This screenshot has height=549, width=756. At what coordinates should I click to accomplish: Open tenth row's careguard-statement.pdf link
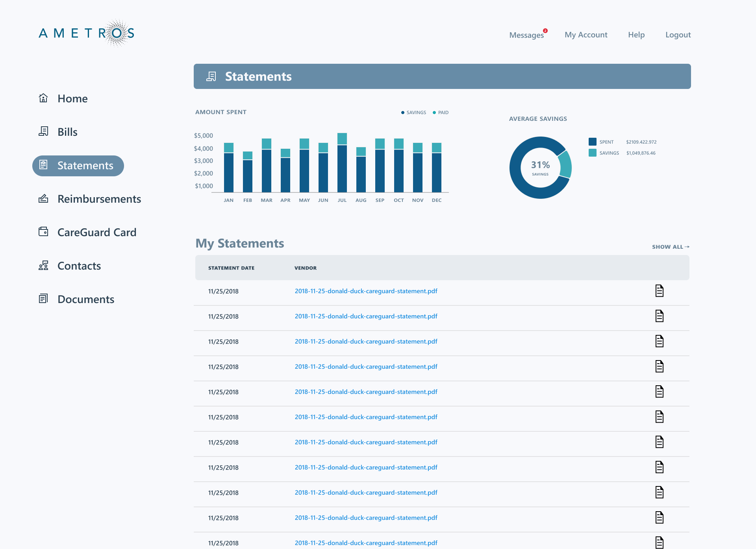pyautogui.click(x=366, y=518)
